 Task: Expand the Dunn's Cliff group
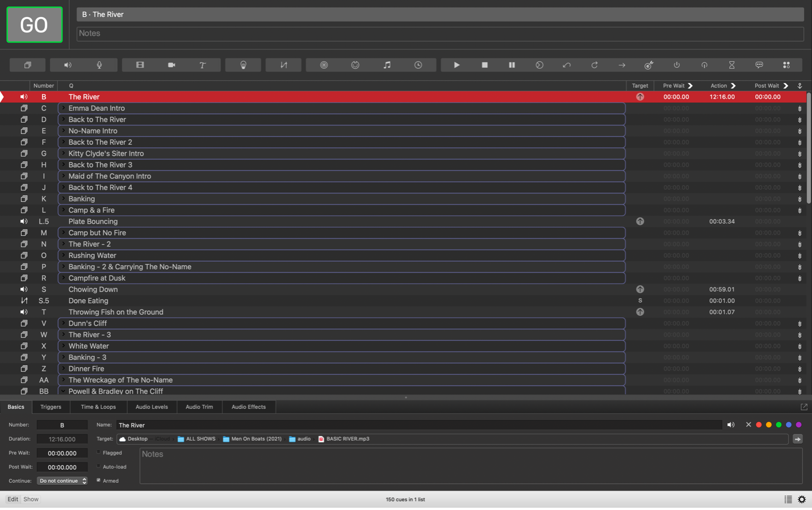(x=64, y=323)
